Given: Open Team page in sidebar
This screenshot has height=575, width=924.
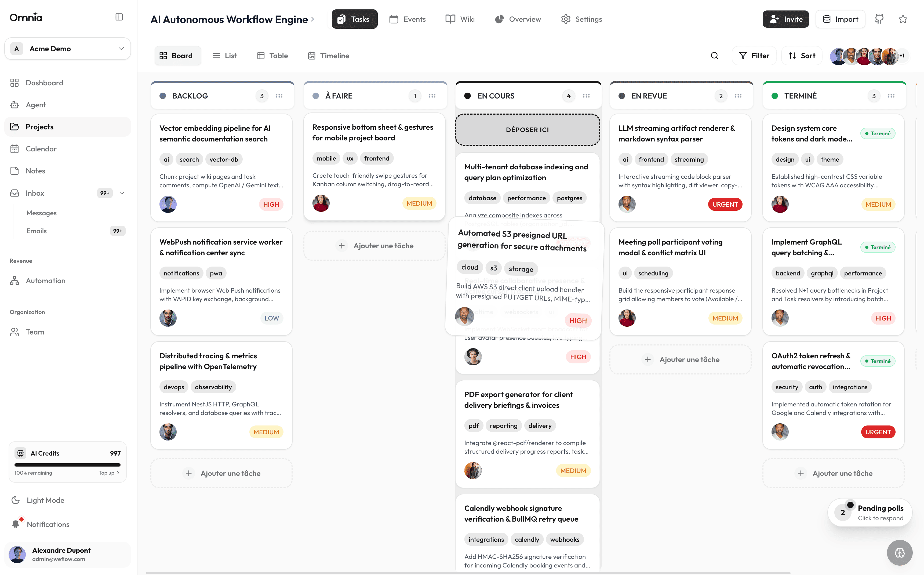Looking at the screenshot, I should coord(68,332).
